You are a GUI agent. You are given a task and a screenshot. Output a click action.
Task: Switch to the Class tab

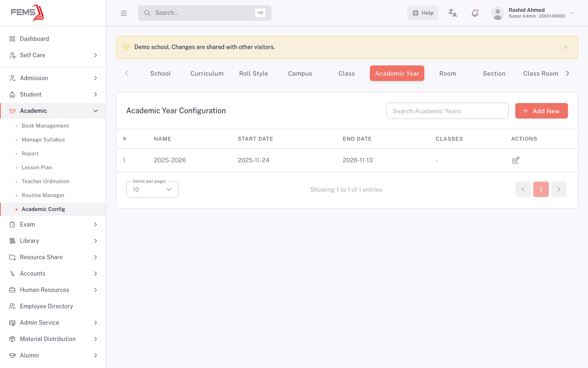pyautogui.click(x=347, y=74)
